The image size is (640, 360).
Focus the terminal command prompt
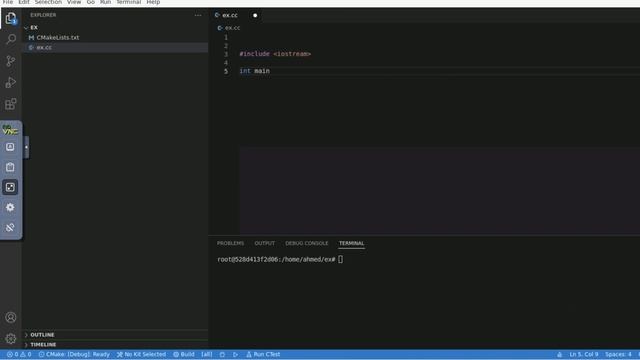pyautogui.click(x=340, y=260)
